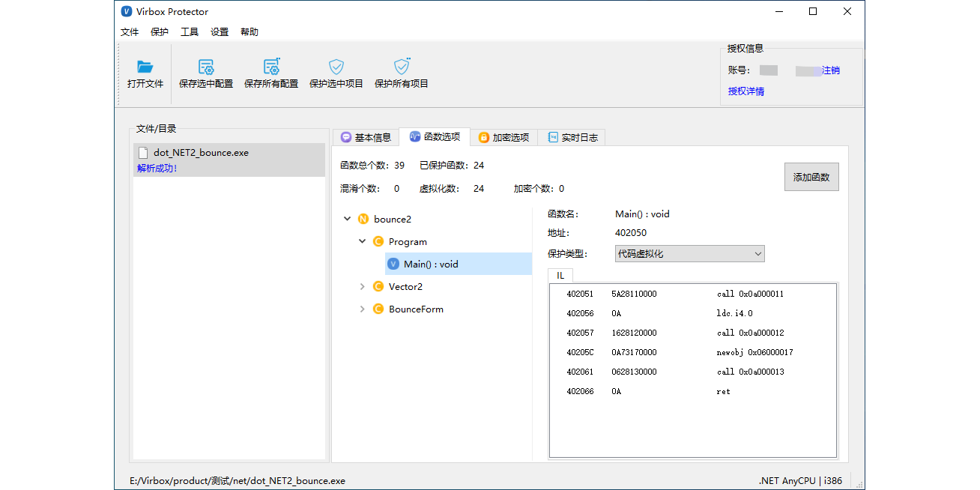Select dot_NET2_bounce.exe in file list
This screenshot has width=980, height=490.
pyautogui.click(x=201, y=153)
